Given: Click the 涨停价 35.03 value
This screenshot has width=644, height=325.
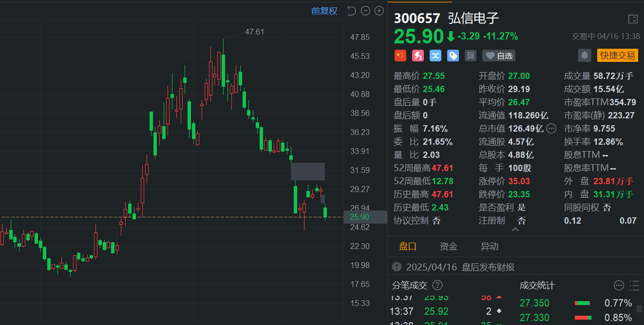Looking at the screenshot, I should 519,181.
